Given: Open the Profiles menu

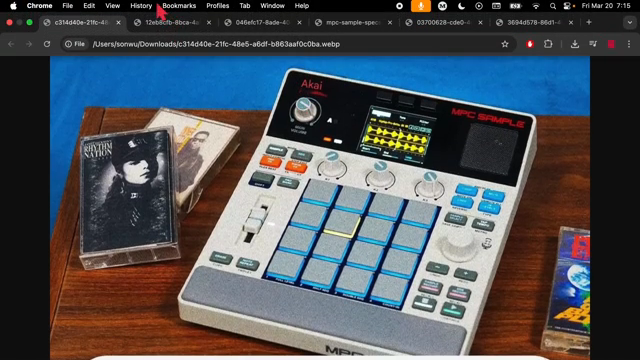Looking at the screenshot, I should point(218,6).
